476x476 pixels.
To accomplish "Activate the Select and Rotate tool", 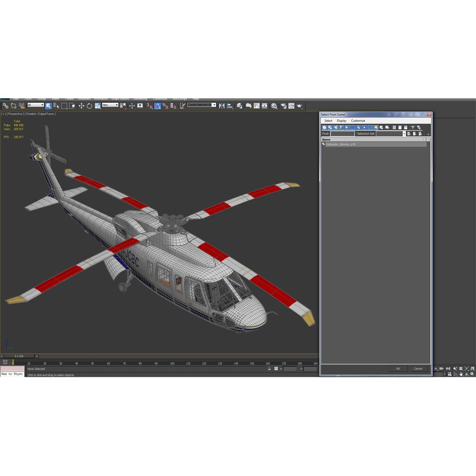I will click(89, 106).
